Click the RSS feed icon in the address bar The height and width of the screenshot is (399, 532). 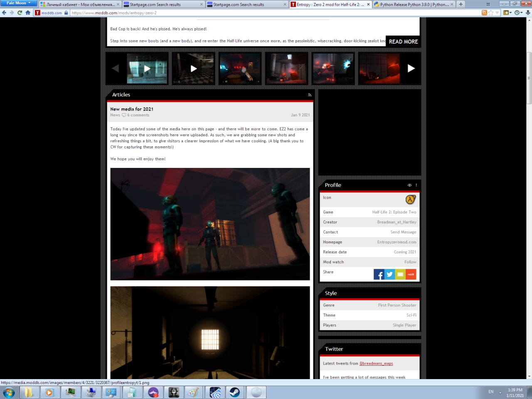coord(484,12)
